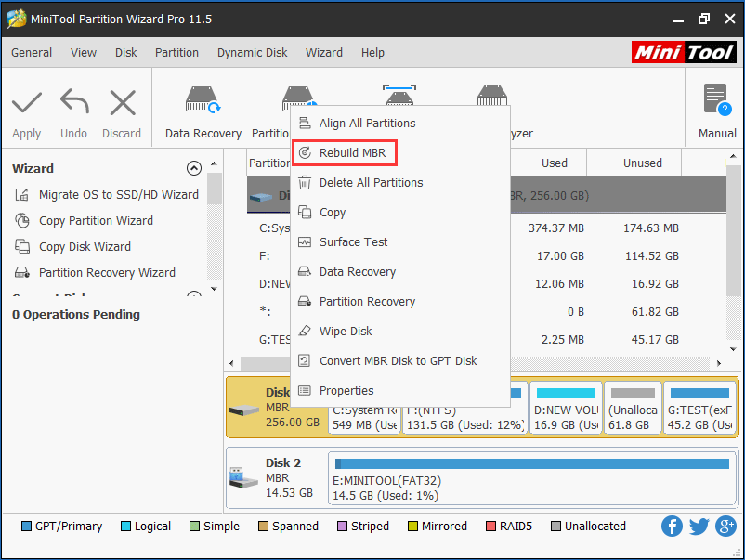The height and width of the screenshot is (560, 745).
Task: Select the Disk 2 USB drive icon
Action: click(x=243, y=478)
